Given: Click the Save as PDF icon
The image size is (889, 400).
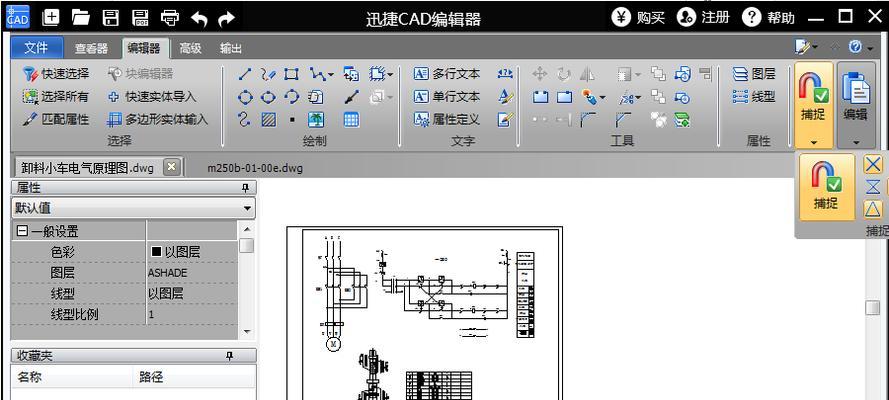Looking at the screenshot, I should pyautogui.click(x=140, y=18).
